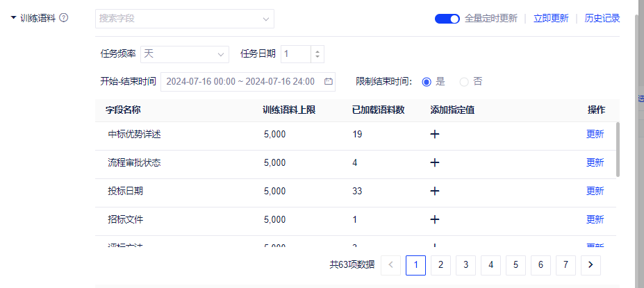The width and height of the screenshot is (644, 288).
Task: Select 是 for 限制结束时间
Action: click(x=427, y=81)
